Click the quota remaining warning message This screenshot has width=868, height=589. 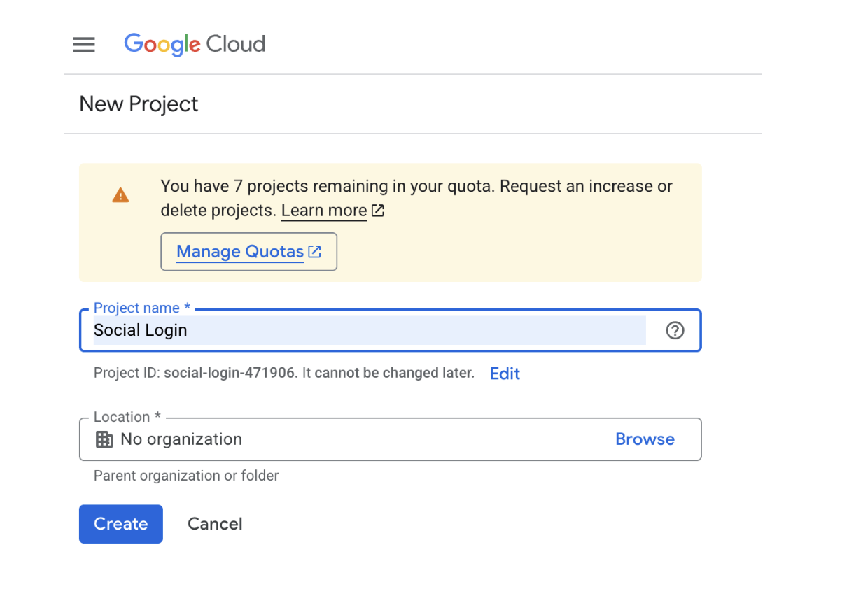pyautogui.click(x=416, y=187)
